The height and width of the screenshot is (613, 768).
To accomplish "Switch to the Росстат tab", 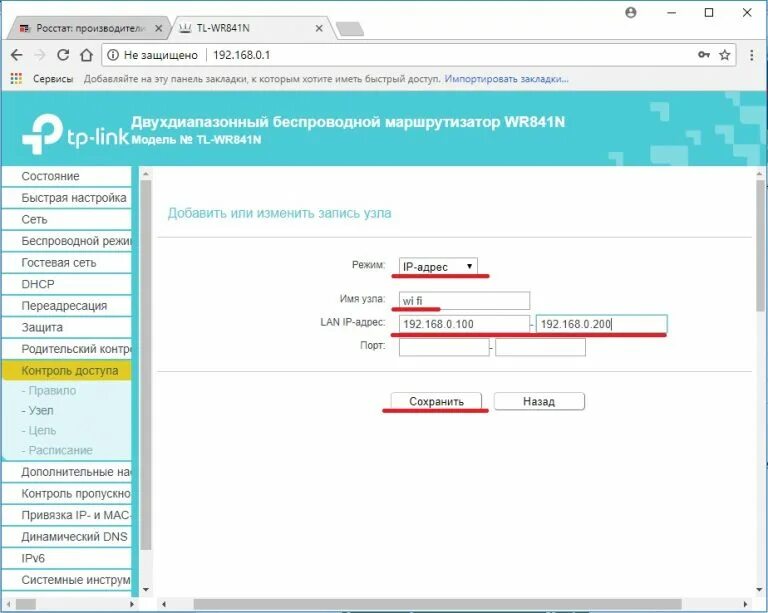I will [x=90, y=28].
